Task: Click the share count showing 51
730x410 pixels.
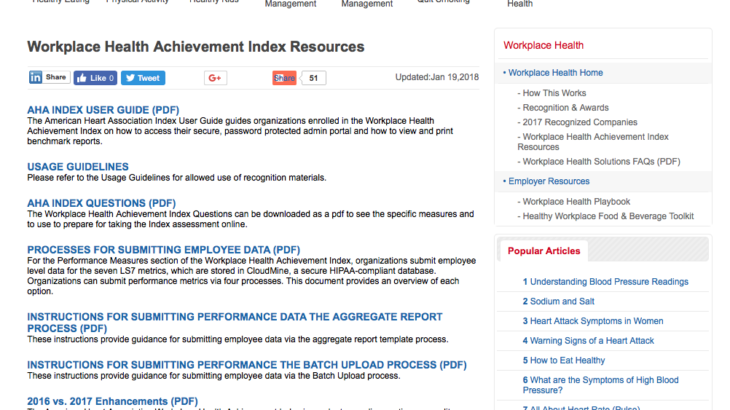Action: click(313, 78)
